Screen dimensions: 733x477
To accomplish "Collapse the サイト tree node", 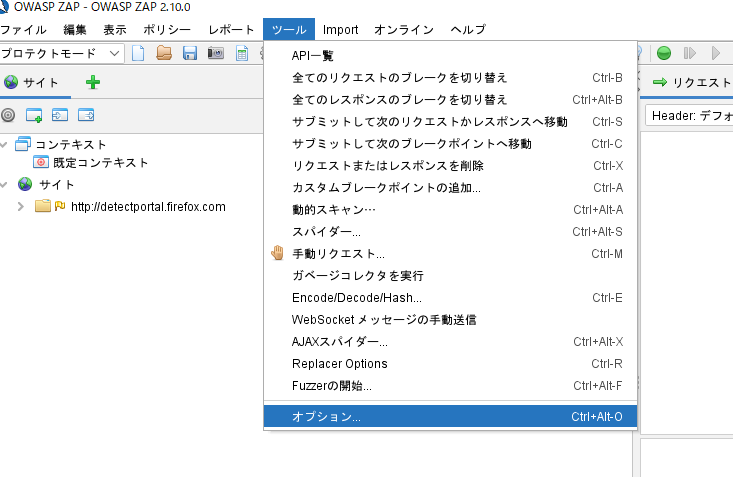I will [4, 185].
